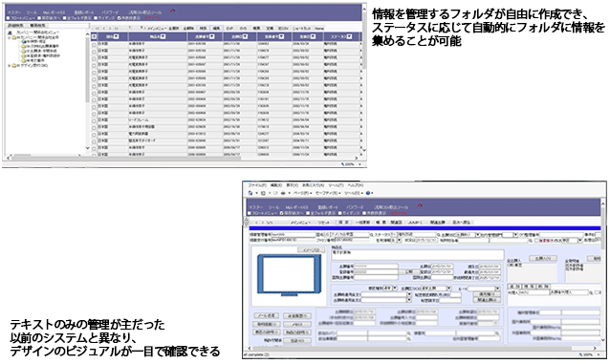Open the 出願番号 column filter dropdown
This screenshot has width=610, height=364.
212,37
